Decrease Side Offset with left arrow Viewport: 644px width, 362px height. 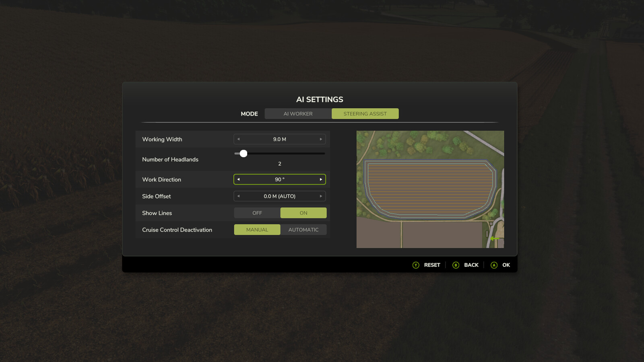coord(238,196)
